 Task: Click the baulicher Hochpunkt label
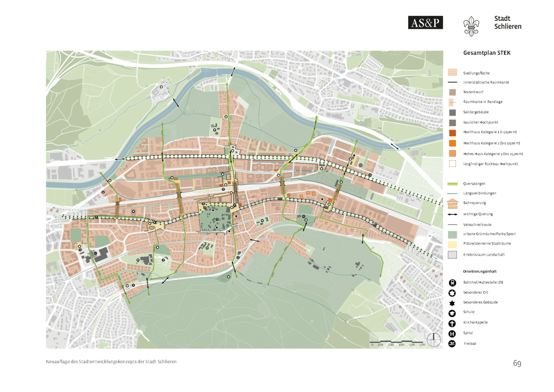click(481, 122)
